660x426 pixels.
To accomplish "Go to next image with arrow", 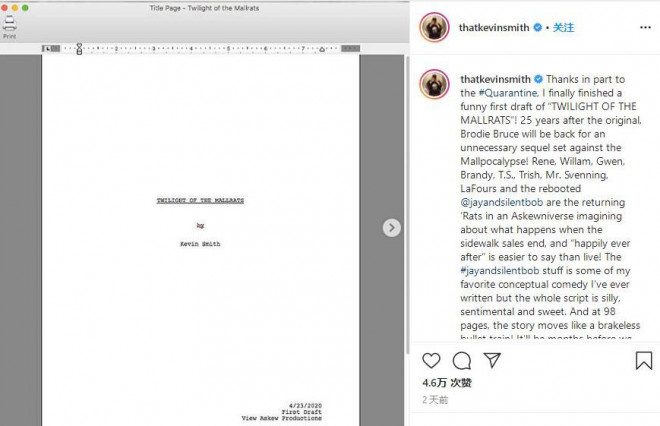I will [x=391, y=228].
